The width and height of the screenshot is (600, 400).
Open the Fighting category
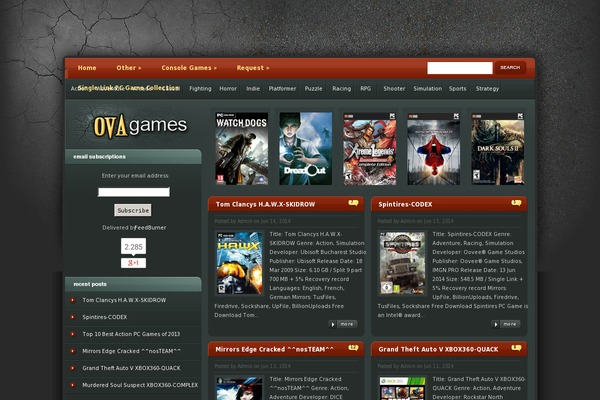click(200, 88)
